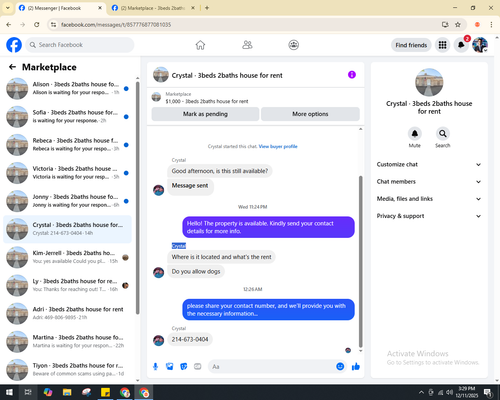Click More options button
Screen dimensions: 500x400
click(x=310, y=114)
